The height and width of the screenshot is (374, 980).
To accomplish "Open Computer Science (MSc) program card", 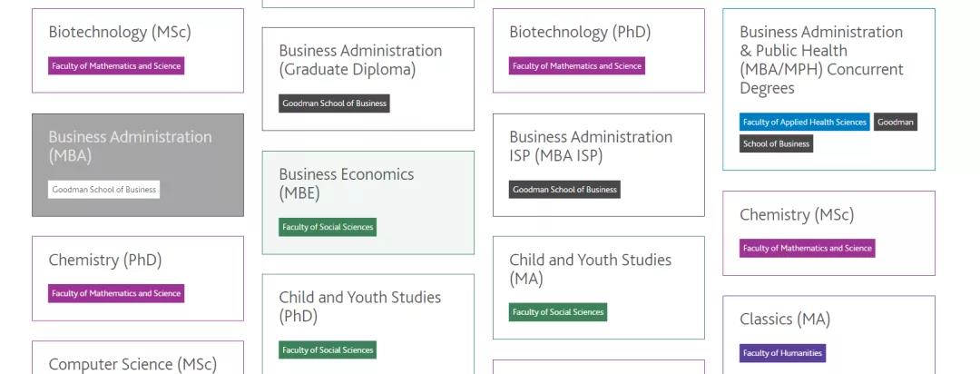I will click(x=138, y=358).
